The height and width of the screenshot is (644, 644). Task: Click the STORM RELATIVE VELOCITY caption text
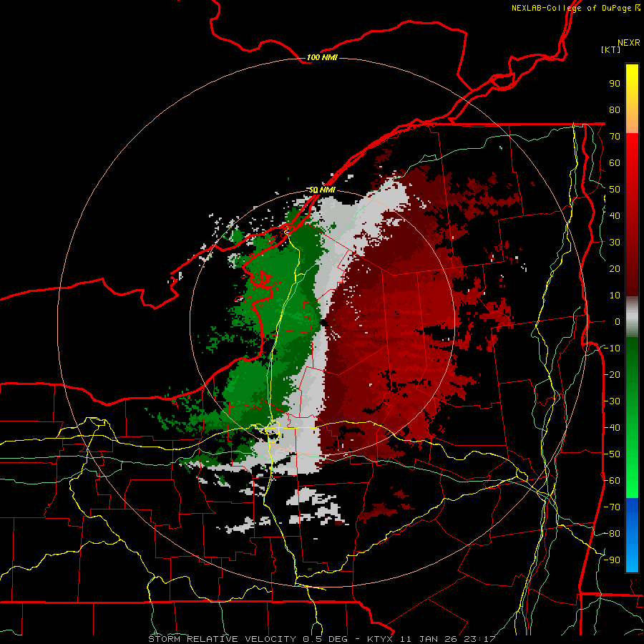click(x=222, y=639)
